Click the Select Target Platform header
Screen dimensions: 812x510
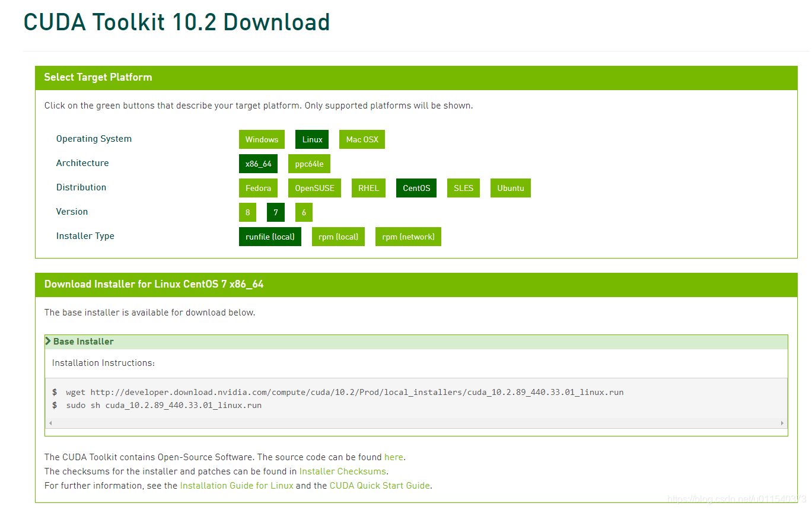(416, 78)
